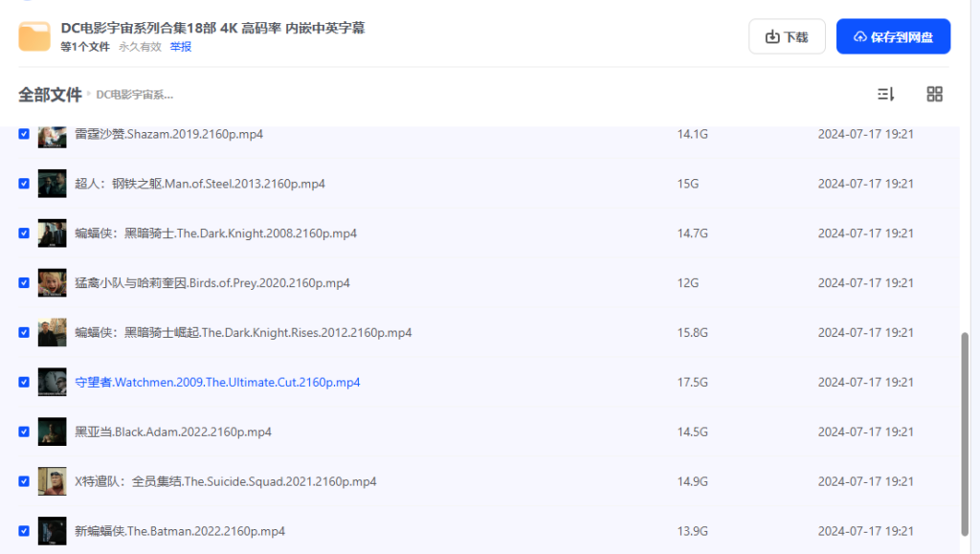Go to 全部文件 breadcrumb
Screen dimensions: 980x554
click(x=50, y=95)
